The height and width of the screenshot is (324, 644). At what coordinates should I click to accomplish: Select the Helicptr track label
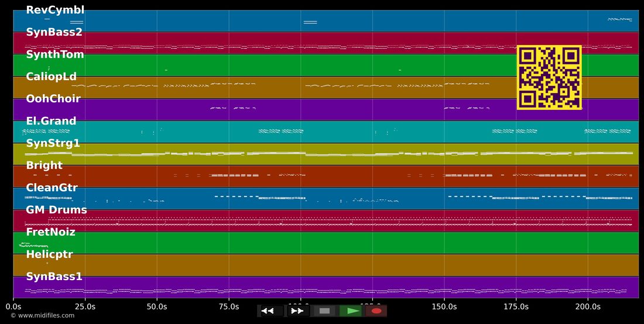[49, 254]
